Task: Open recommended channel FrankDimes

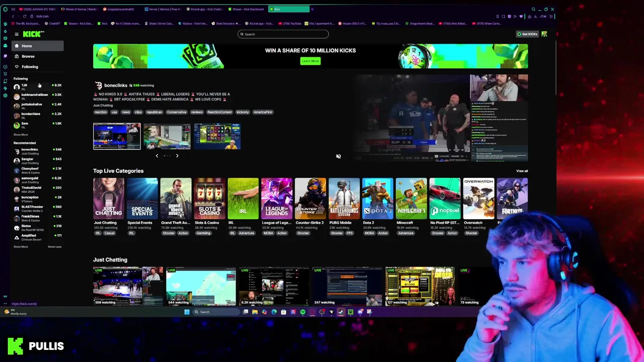Action: coord(38,218)
